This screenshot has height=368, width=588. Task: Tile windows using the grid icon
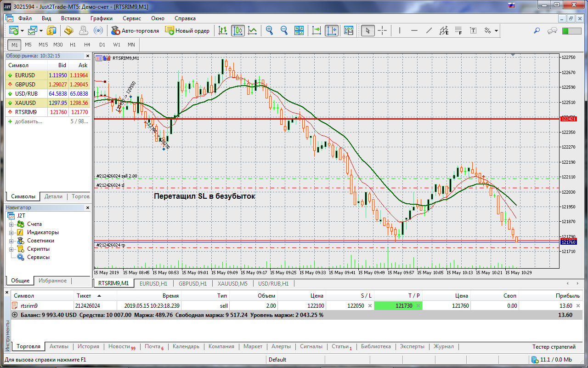coord(299,31)
